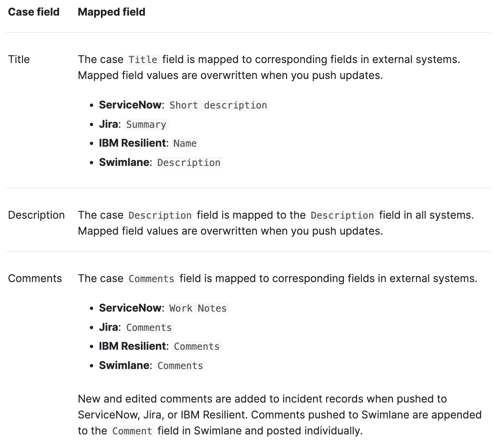Click the "Short description" code text
The width and height of the screenshot is (498, 448).
point(218,105)
